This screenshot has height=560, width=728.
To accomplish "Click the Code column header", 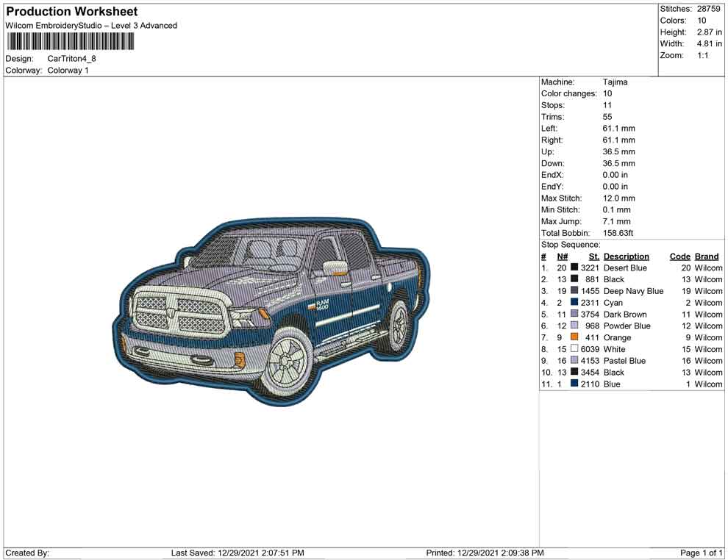I will tap(680, 256).
